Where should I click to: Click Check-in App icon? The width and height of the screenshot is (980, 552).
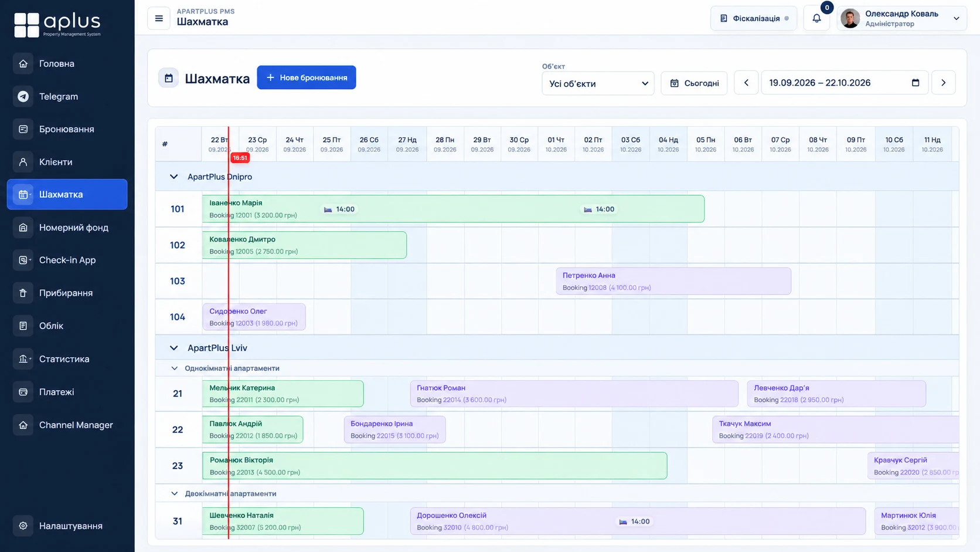(x=23, y=260)
